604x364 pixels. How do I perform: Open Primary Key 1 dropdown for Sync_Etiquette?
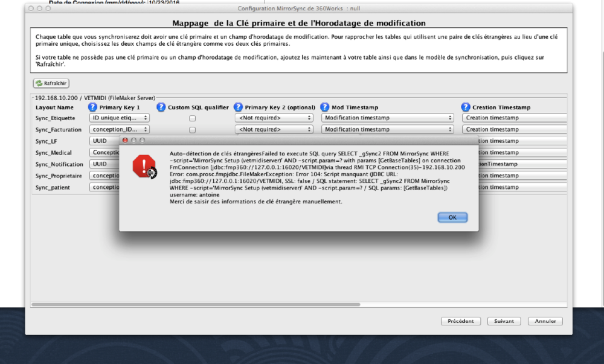[x=119, y=118]
